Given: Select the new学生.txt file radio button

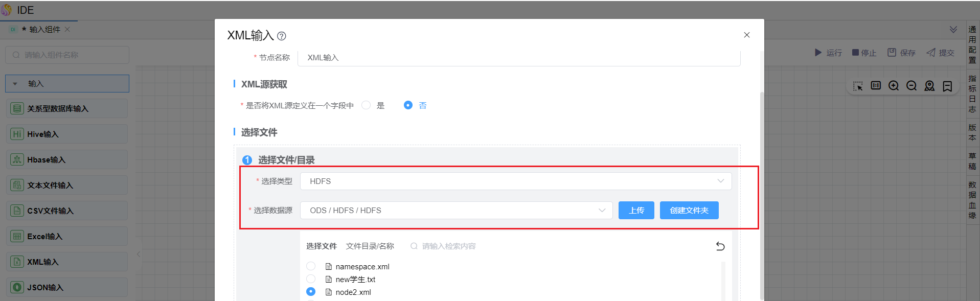Looking at the screenshot, I should point(311,279).
